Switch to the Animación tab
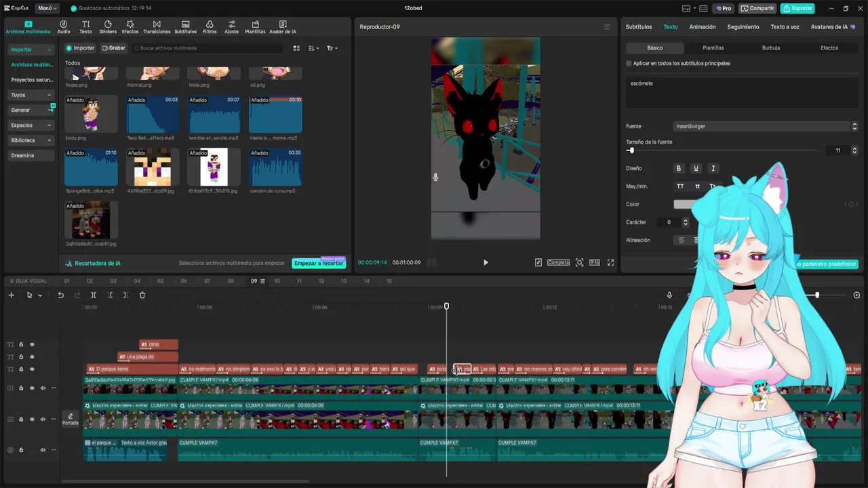Viewport: 868px width, 488px height. coord(703,27)
